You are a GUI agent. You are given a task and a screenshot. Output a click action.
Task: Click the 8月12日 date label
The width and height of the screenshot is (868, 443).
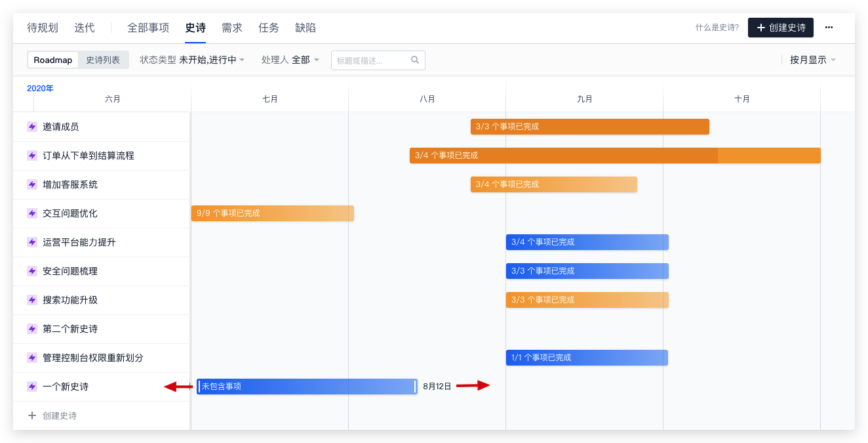click(x=437, y=387)
